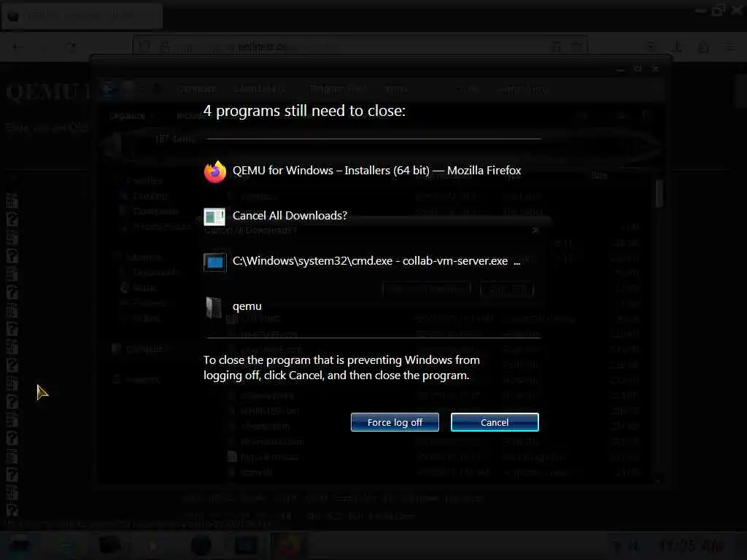This screenshot has height=560, width=747.
Task: Click the dimmed Firefox taskbar button
Action: point(287,545)
